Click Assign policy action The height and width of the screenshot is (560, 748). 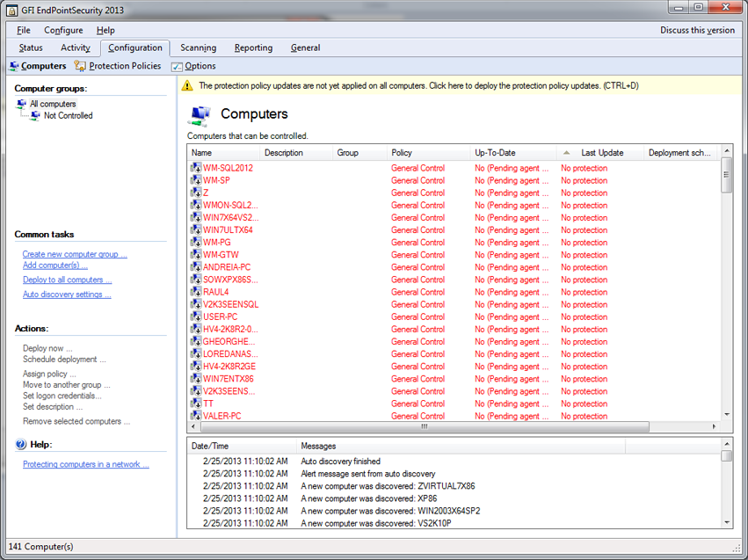(49, 374)
